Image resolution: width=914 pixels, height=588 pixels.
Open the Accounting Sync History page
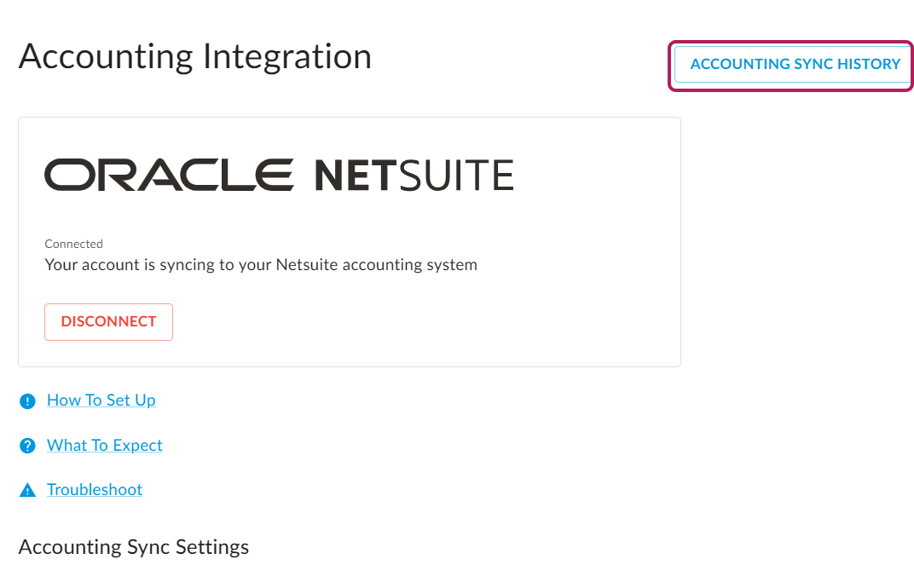(794, 64)
